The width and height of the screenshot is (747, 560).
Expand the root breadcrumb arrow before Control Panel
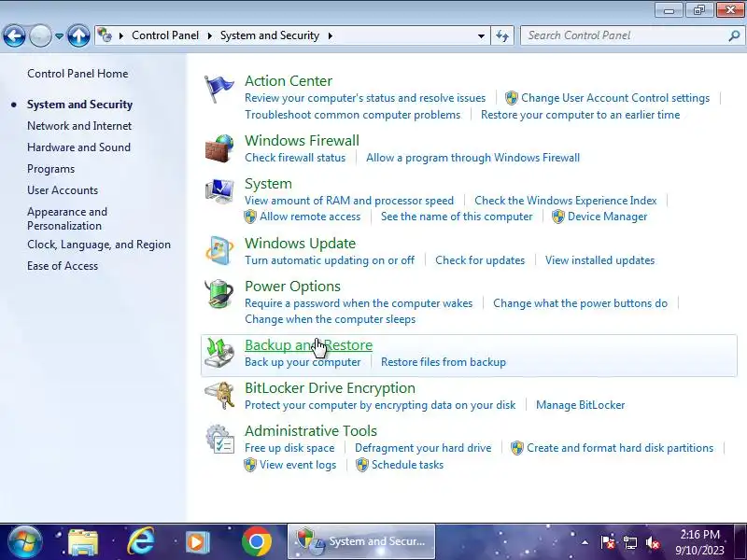121,35
